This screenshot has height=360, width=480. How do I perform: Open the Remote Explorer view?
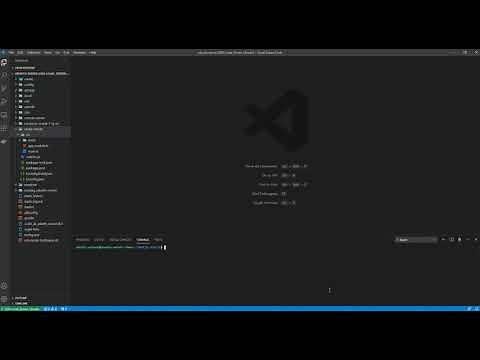4,115
